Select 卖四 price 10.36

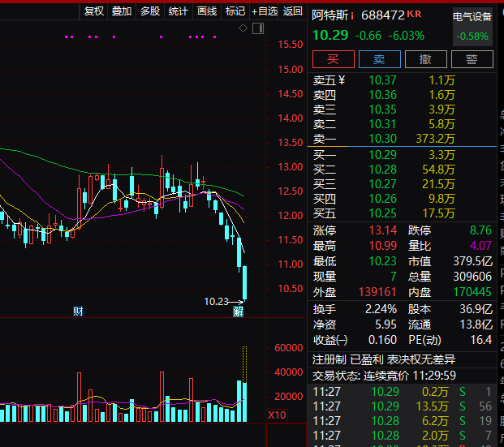coord(382,95)
